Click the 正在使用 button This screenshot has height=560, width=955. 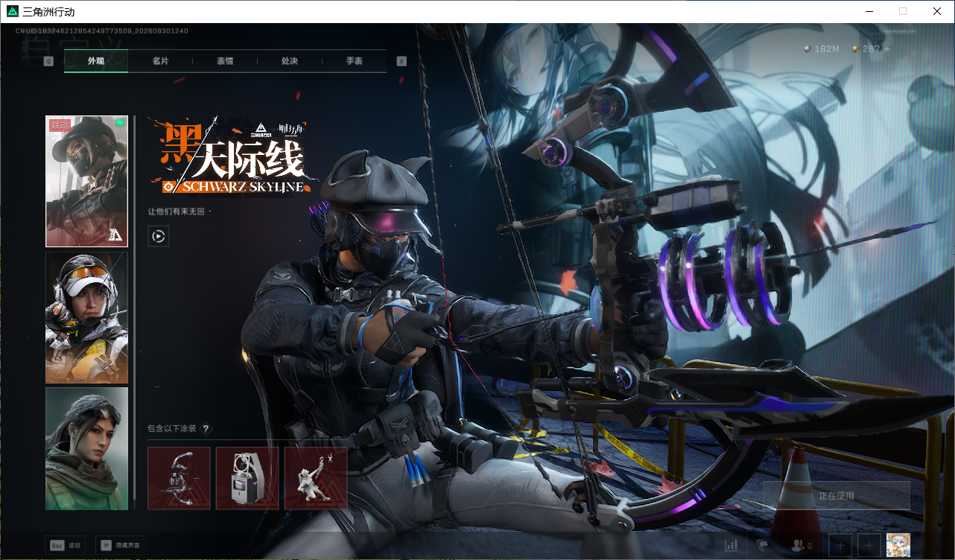(837, 496)
